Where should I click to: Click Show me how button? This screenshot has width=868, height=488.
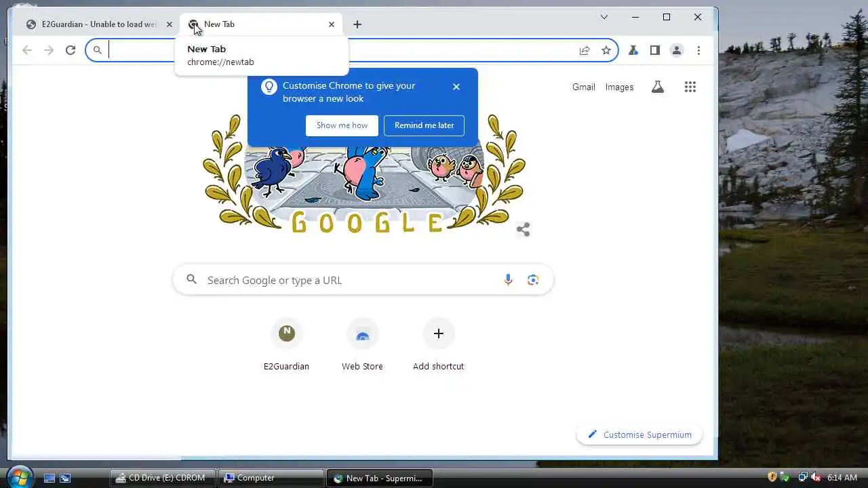[x=342, y=125]
